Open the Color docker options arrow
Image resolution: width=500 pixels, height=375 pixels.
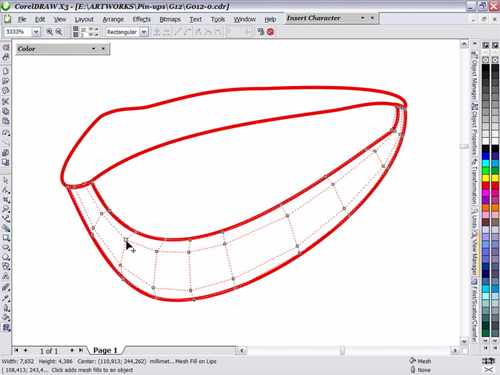coord(94,49)
